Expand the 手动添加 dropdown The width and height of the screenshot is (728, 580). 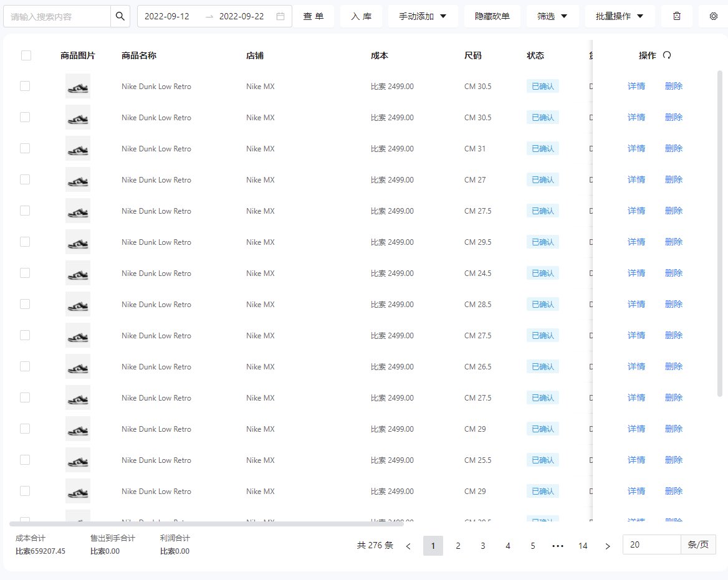click(423, 16)
